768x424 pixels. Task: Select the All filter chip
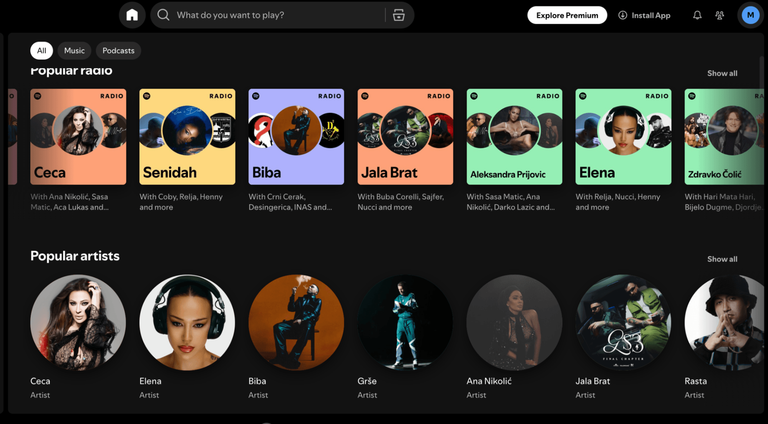tap(41, 50)
